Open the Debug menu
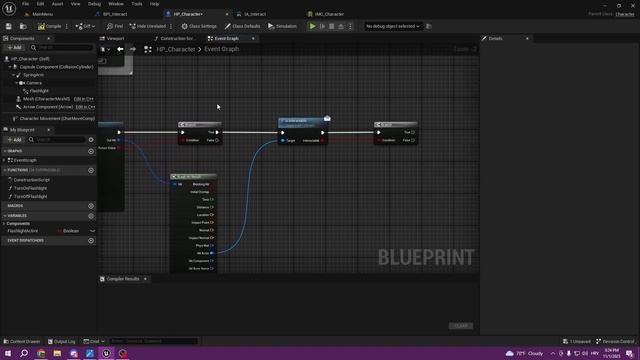The image size is (640, 360). pyautogui.click(x=94, y=4)
